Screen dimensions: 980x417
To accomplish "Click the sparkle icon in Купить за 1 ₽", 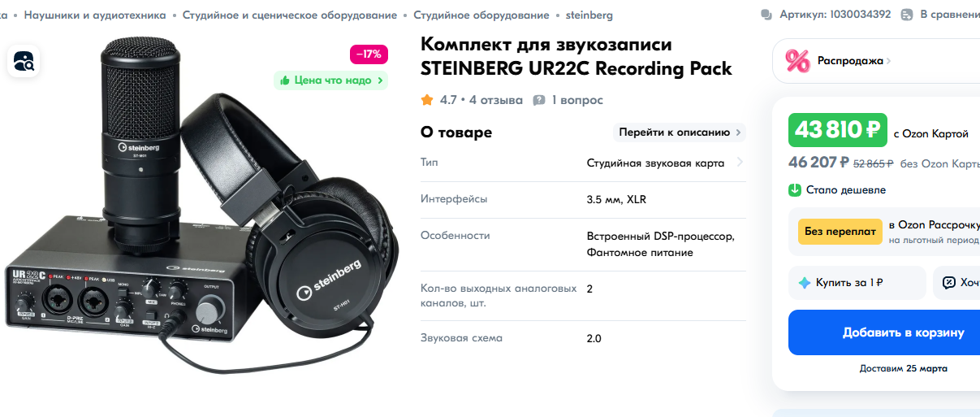I will (x=805, y=283).
